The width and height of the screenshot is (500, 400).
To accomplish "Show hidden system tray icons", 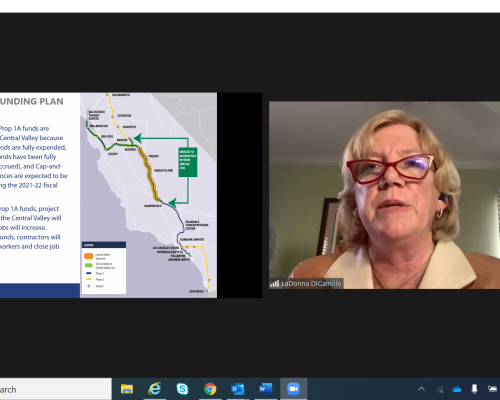I will [421, 389].
